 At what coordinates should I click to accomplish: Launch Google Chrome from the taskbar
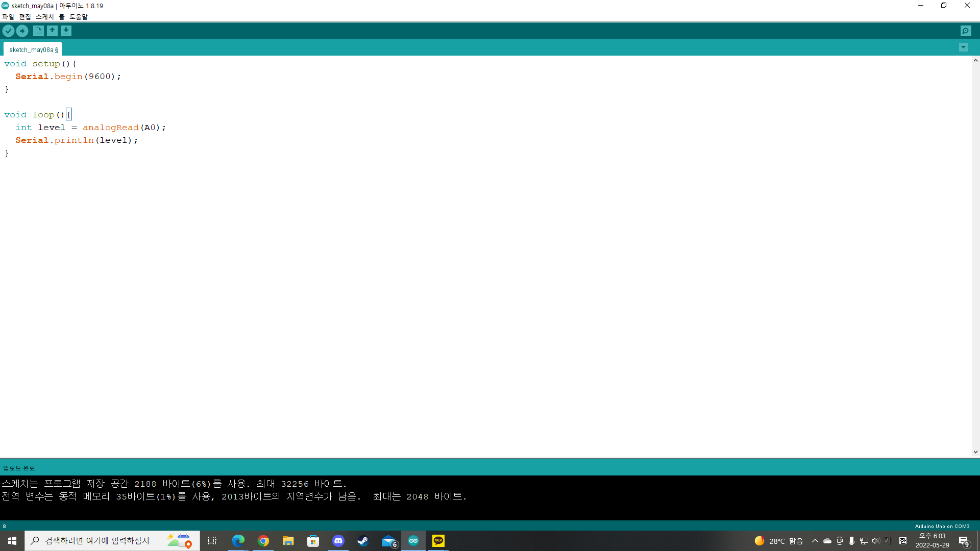click(263, 541)
